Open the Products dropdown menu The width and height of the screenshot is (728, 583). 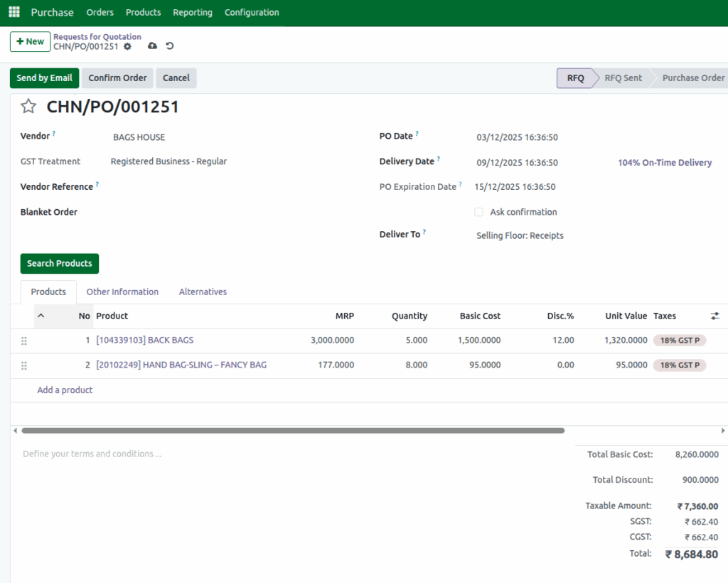coord(143,12)
